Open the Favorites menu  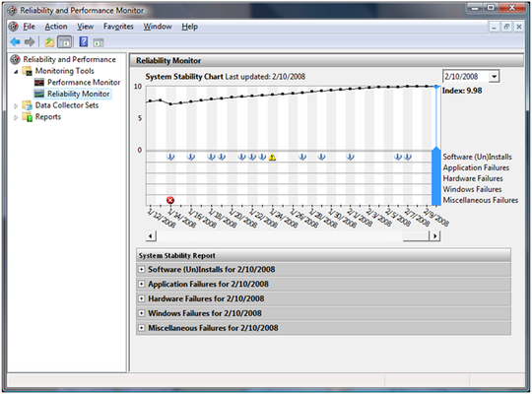[x=118, y=27]
